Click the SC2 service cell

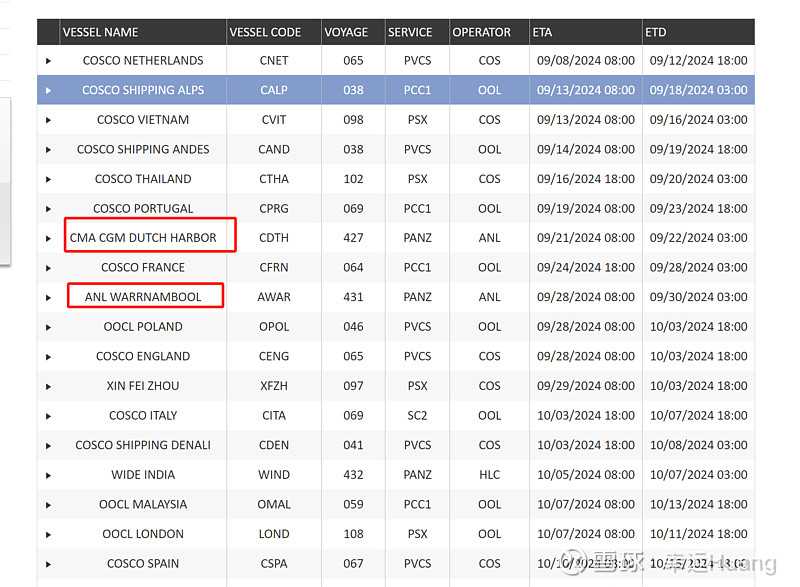(417, 416)
